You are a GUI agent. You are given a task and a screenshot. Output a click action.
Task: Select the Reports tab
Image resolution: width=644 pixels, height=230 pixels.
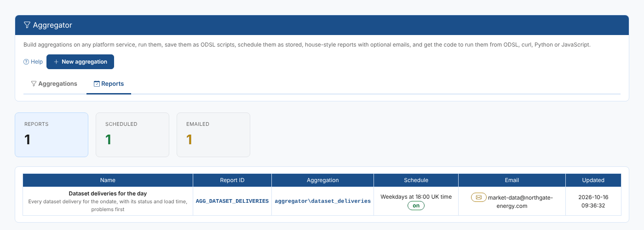pyautogui.click(x=109, y=84)
